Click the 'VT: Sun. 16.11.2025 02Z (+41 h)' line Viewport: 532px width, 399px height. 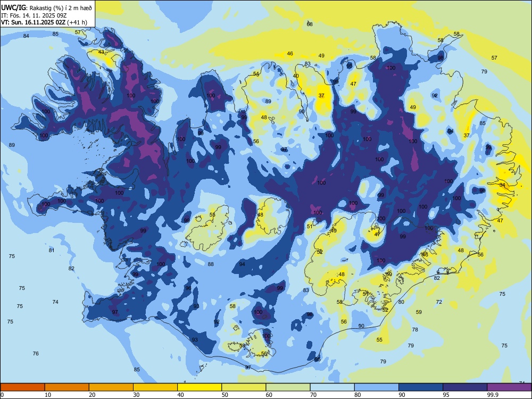pos(44,22)
